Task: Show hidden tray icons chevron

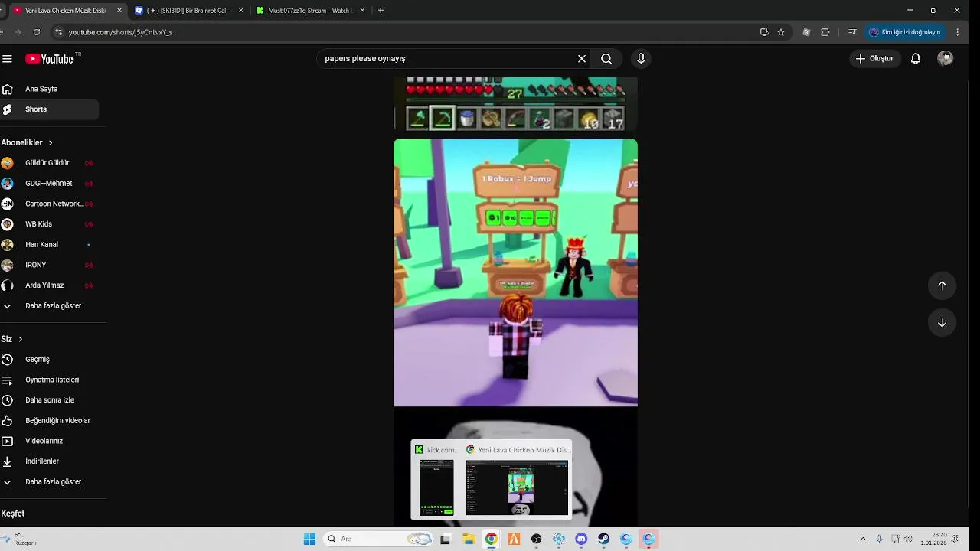Action: click(x=863, y=539)
